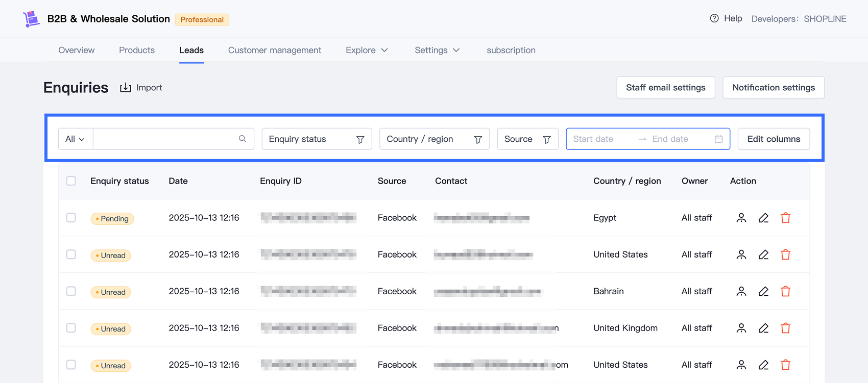Image resolution: width=868 pixels, height=383 pixels.
Task: Open Staff email settings
Action: (x=665, y=88)
